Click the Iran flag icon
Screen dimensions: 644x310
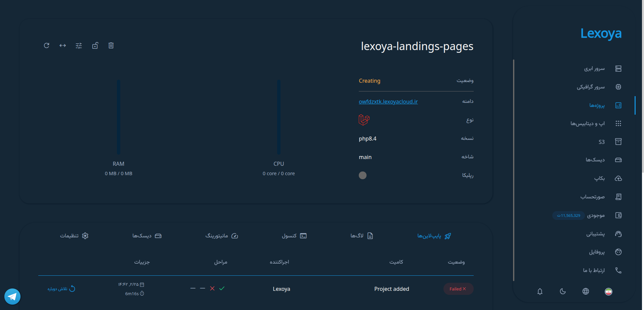click(x=608, y=292)
